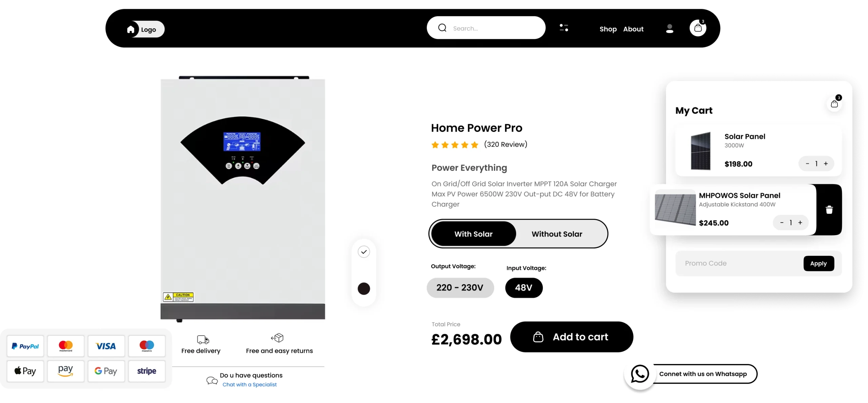Viewport: 868px width, 403px height.
Task: Increase Solar Panel 3000W quantity
Action: [x=826, y=164]
